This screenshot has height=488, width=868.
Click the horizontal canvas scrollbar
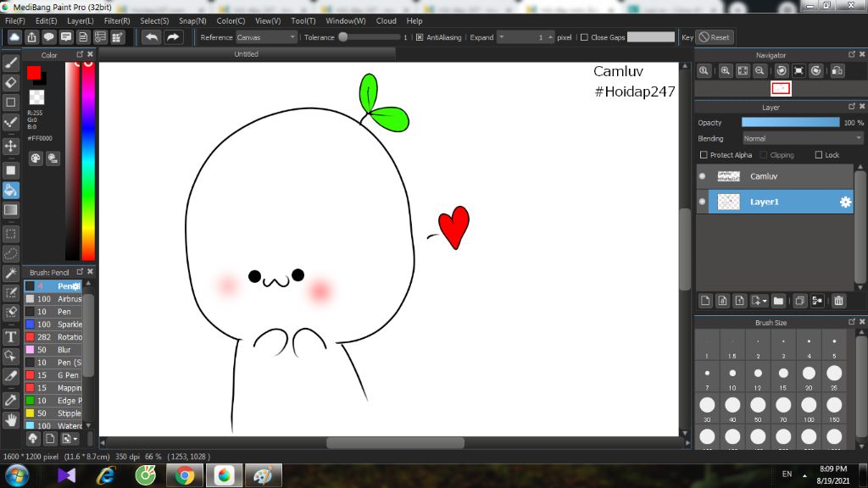395,442
